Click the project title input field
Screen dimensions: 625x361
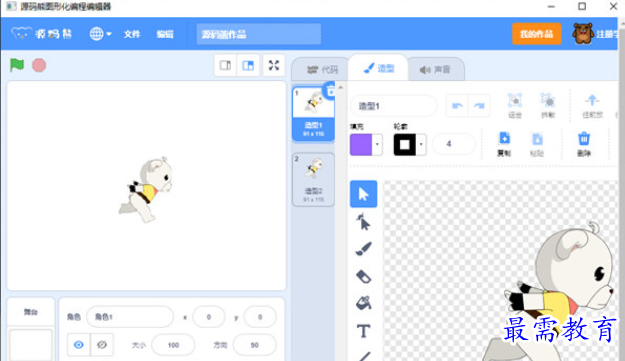click(259, 34)
